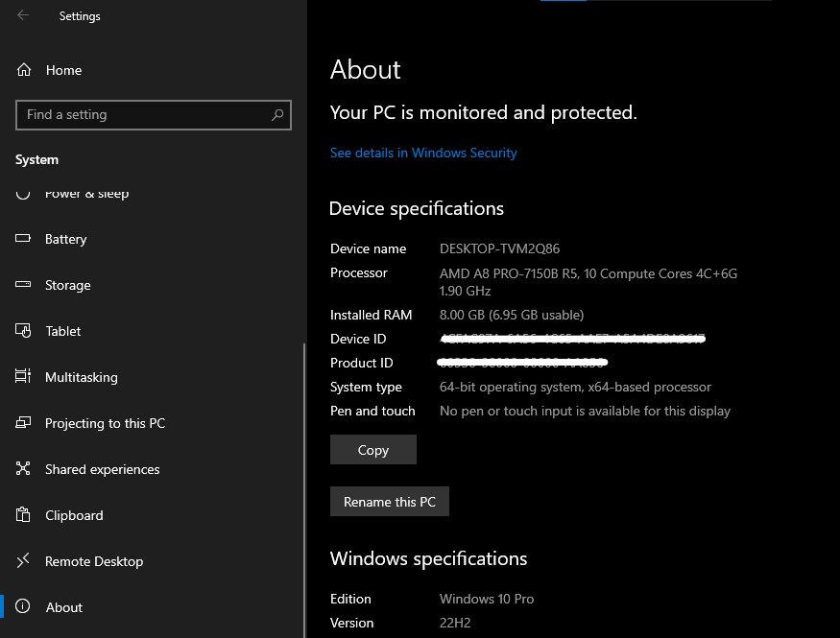Click the About info icon

click(24, 607)
